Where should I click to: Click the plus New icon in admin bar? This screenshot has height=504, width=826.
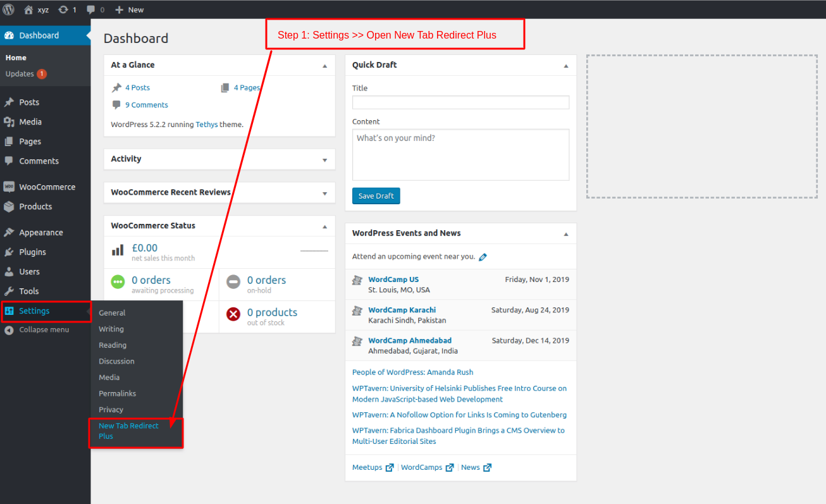point(119,10)
